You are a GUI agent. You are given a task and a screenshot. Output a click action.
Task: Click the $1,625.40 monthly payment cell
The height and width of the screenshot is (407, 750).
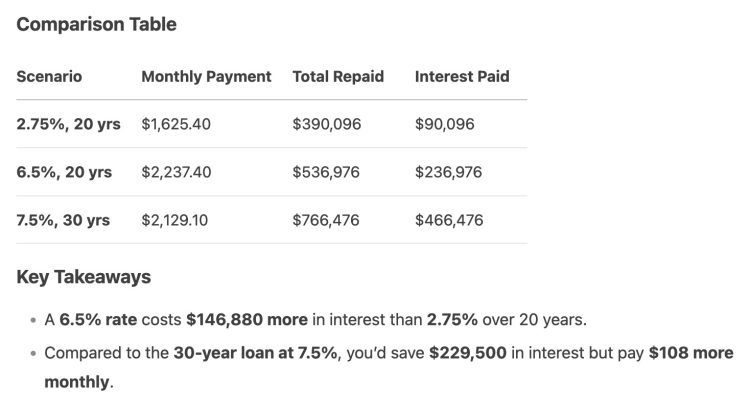(x=176, y=124)
